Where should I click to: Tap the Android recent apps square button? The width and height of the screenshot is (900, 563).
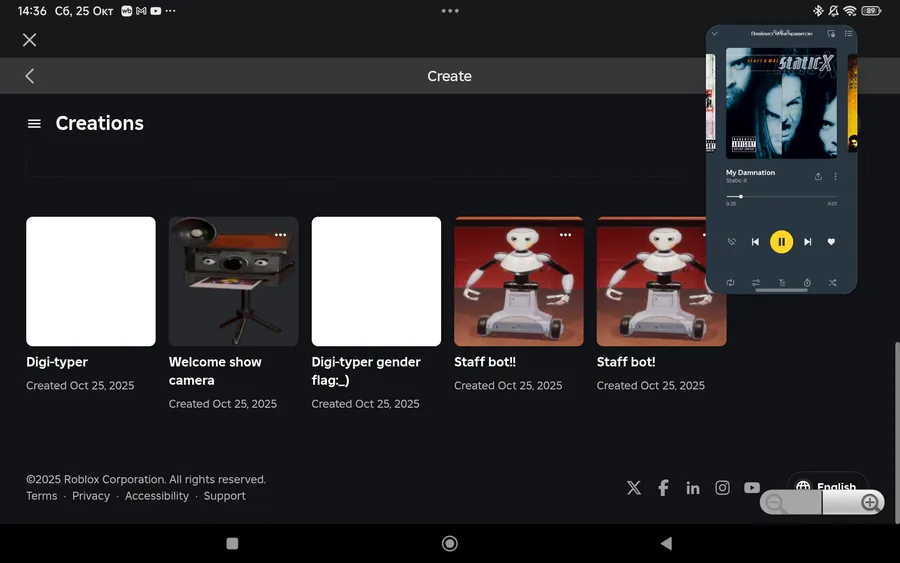(232, 543)
